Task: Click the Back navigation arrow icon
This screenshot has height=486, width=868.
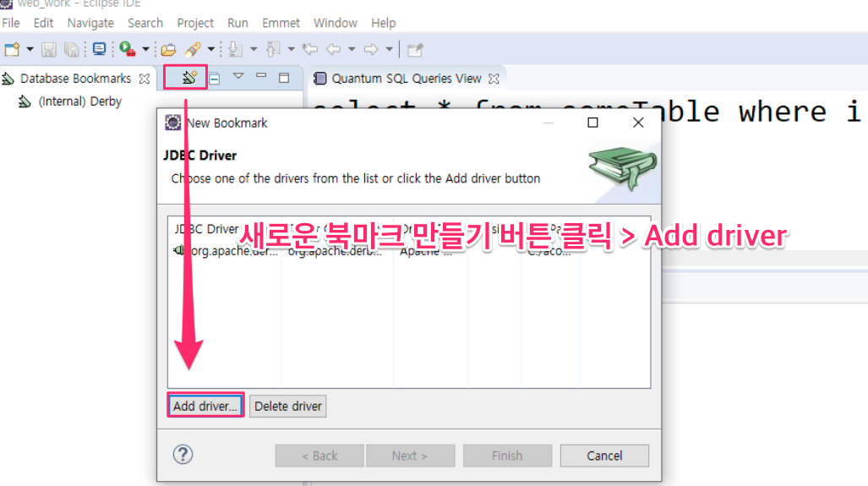Action: [x=333, y=49]
